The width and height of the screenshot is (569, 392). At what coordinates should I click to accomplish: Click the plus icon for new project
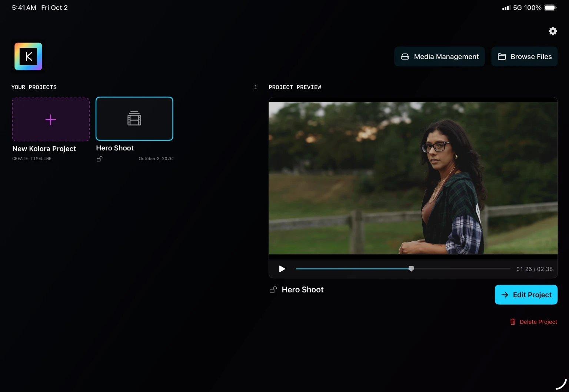(x=51, y=120)
